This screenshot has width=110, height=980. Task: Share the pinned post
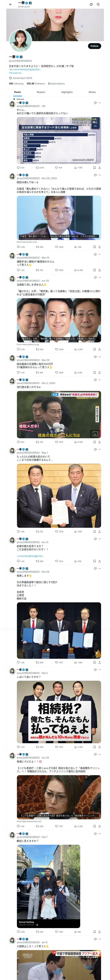pos(99,167)
